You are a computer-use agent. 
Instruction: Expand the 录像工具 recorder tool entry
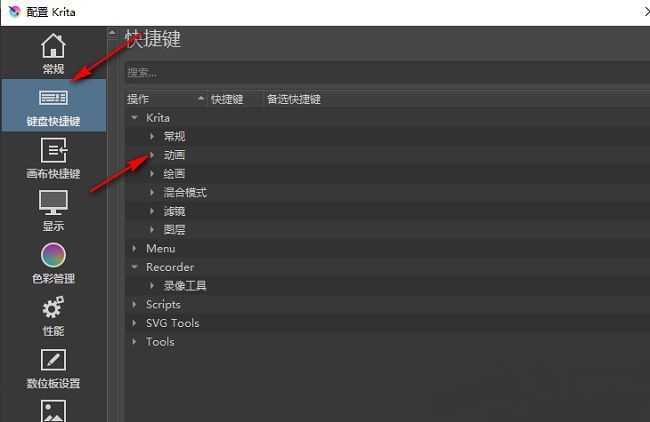(x=152, y=286)
